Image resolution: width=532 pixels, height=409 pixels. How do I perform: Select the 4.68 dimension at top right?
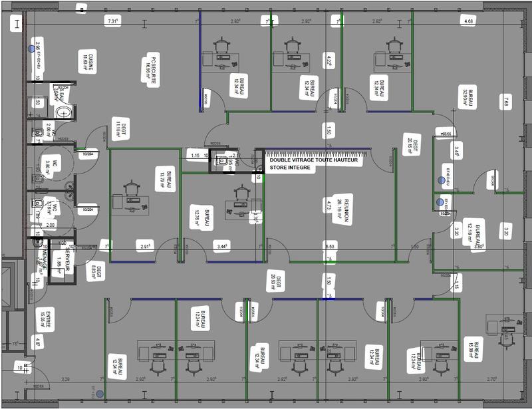[468, 22]
